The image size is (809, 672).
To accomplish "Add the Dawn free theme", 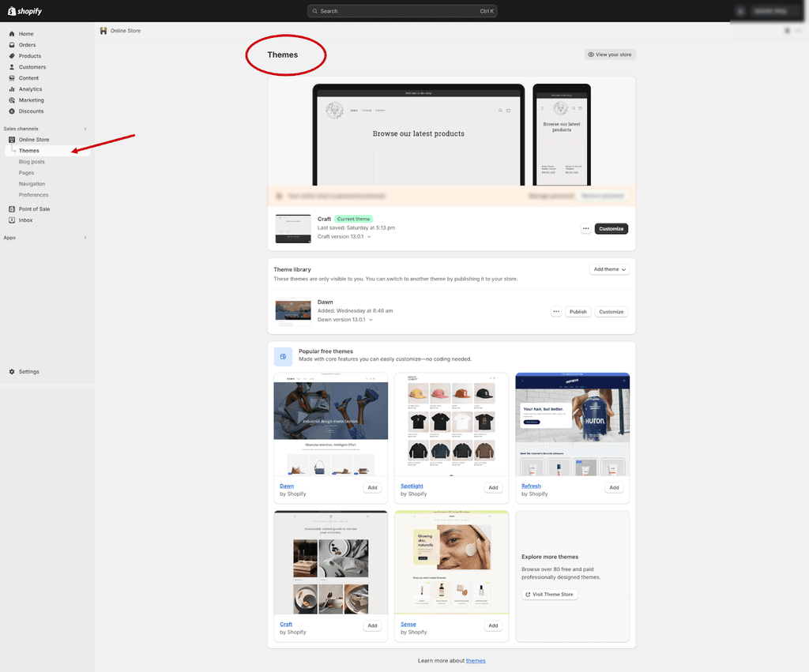I will (373, 488).
